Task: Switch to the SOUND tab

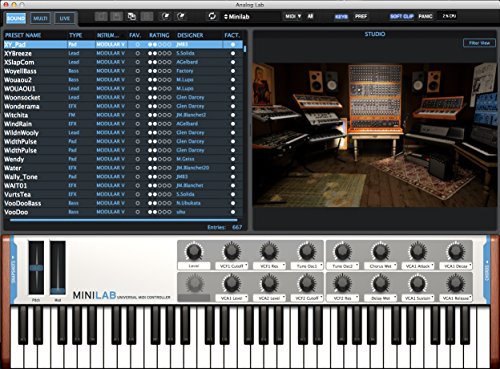Action: pos(16,18)
